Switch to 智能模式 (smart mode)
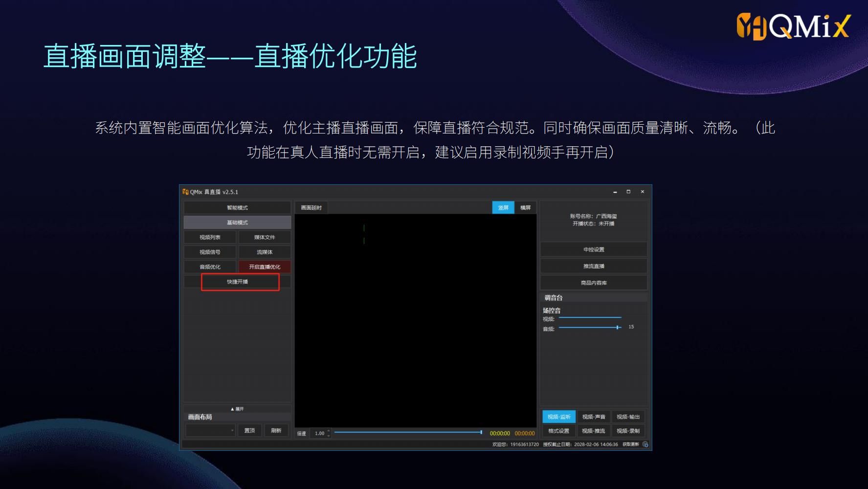This screenshot has width=868, height=489. (237, 208)
